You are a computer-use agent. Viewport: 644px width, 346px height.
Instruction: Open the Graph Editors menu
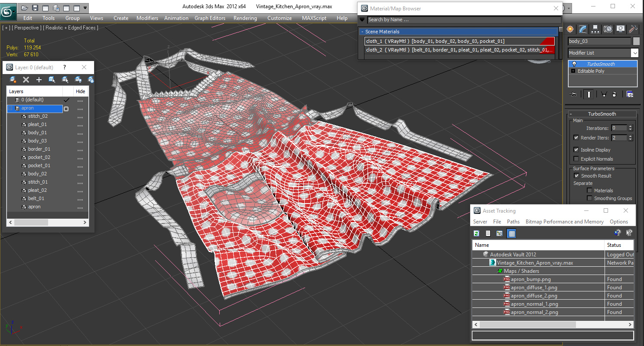[x=210, y=18]
